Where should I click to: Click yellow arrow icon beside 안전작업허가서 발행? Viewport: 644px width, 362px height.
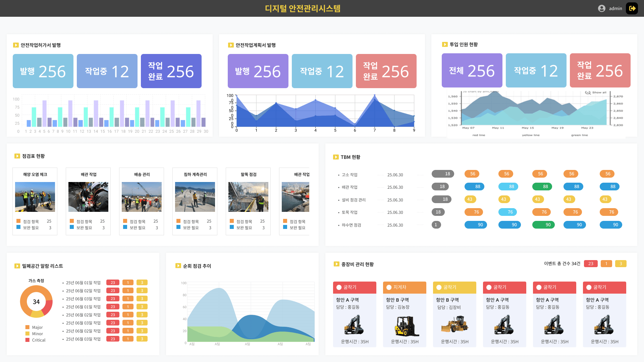[x=16, y=45]
